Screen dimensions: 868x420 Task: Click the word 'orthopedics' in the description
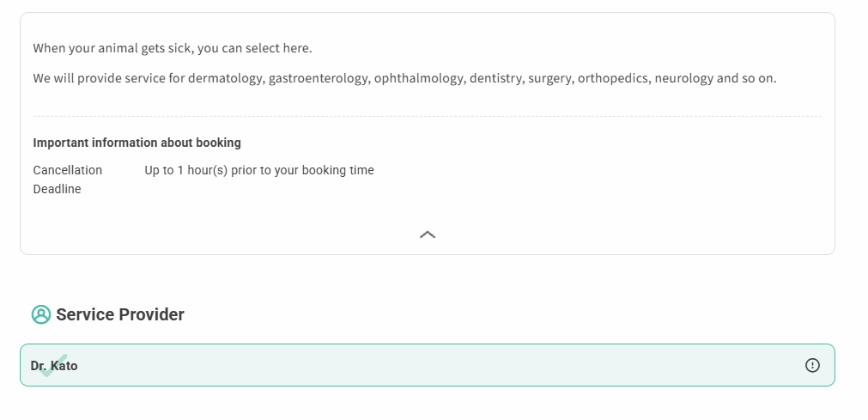click(x=614, y=78)
